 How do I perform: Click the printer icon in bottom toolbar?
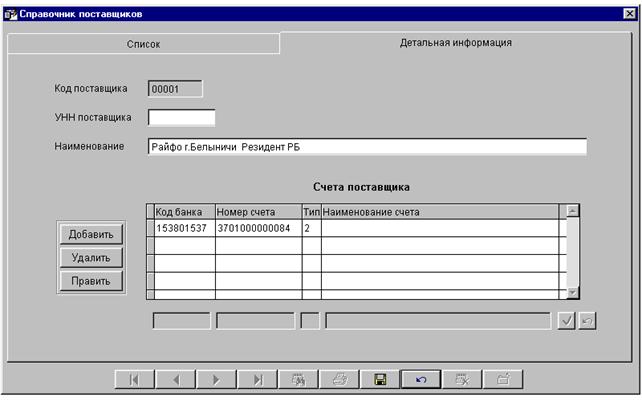[x=339, y=379]
